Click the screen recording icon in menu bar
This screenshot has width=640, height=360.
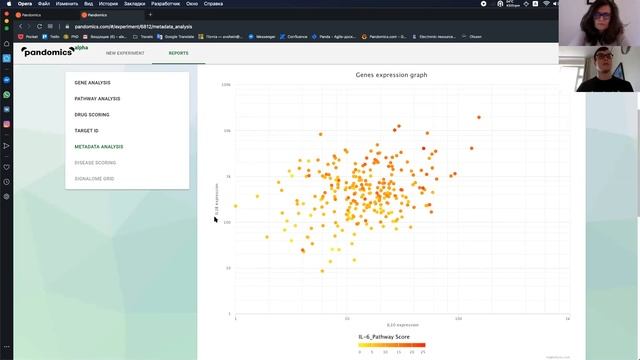[484, 4]
